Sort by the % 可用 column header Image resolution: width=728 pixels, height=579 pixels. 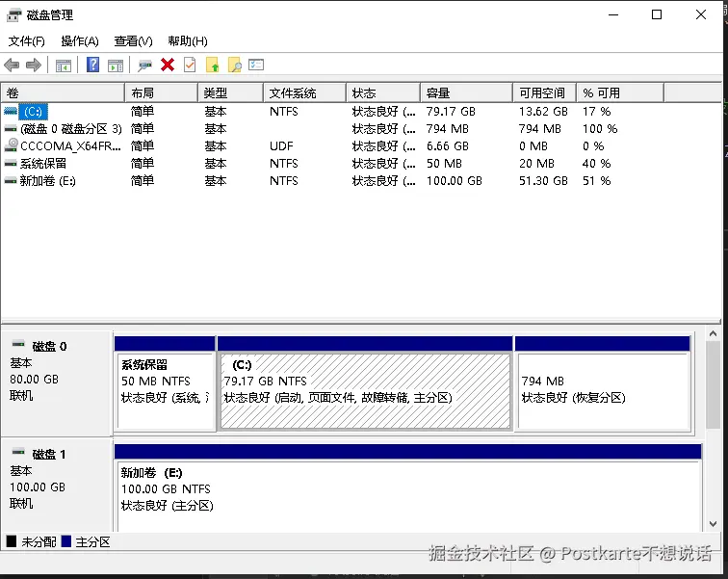(x=620, y=92)
